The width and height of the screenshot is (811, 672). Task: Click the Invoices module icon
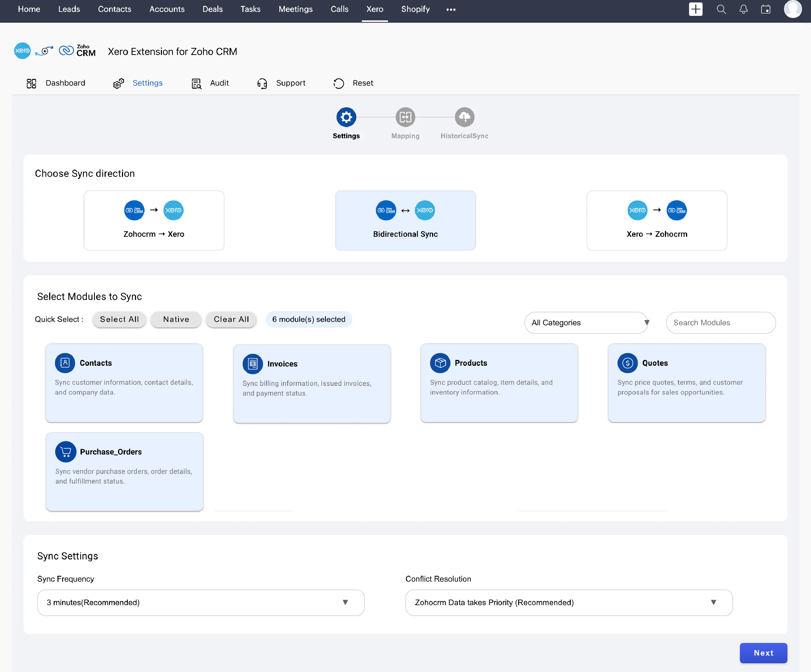[252, 364]
